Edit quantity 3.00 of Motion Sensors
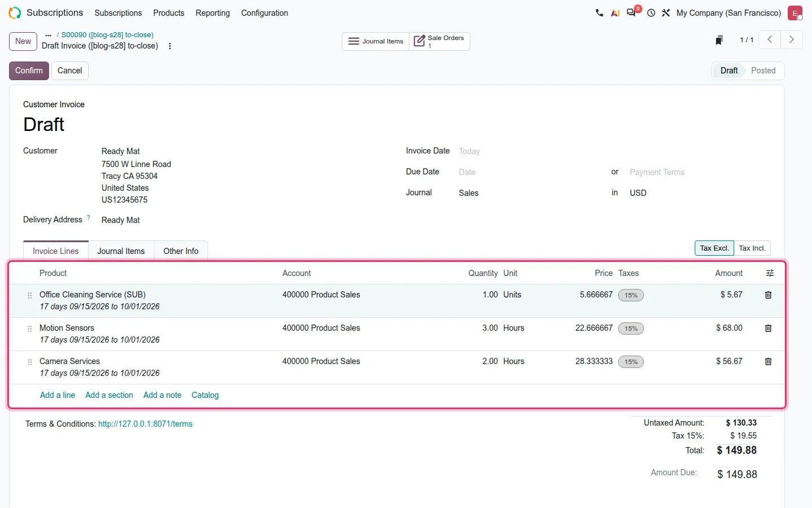The height and width of the screenshot is (508, 812). (x=490, y=328)
